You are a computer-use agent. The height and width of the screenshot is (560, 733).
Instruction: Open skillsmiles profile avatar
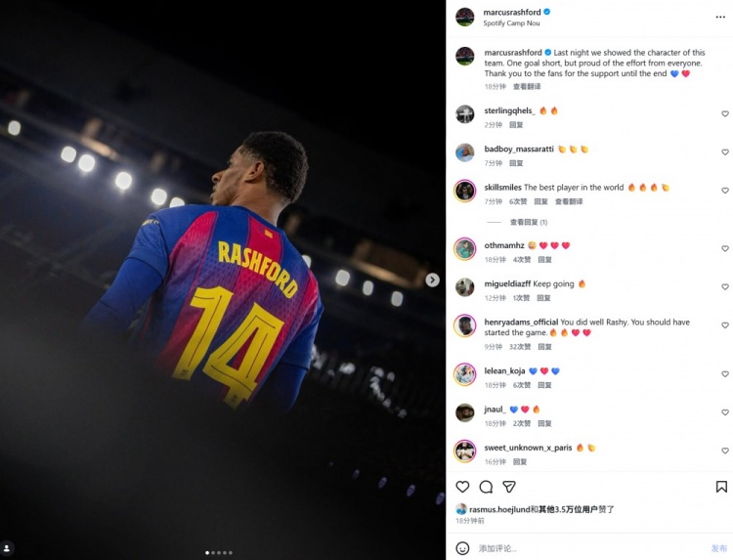click(x=464, y=191)
